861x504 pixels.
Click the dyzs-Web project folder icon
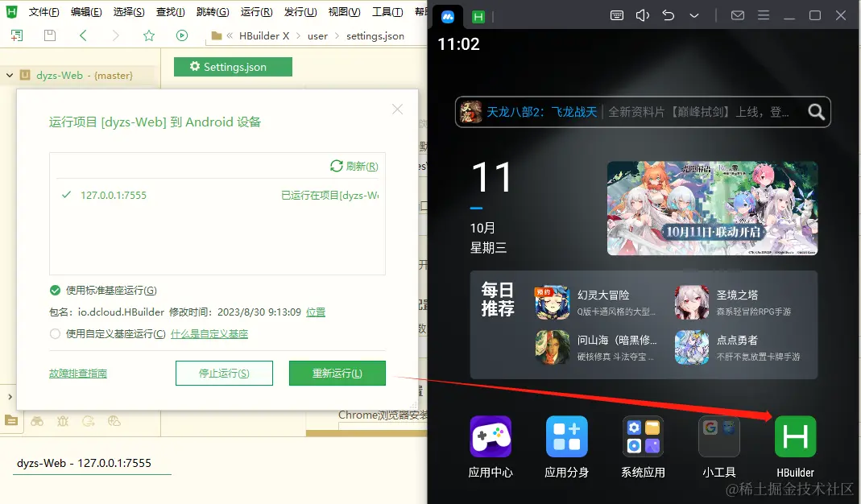(x=25, y=75)
